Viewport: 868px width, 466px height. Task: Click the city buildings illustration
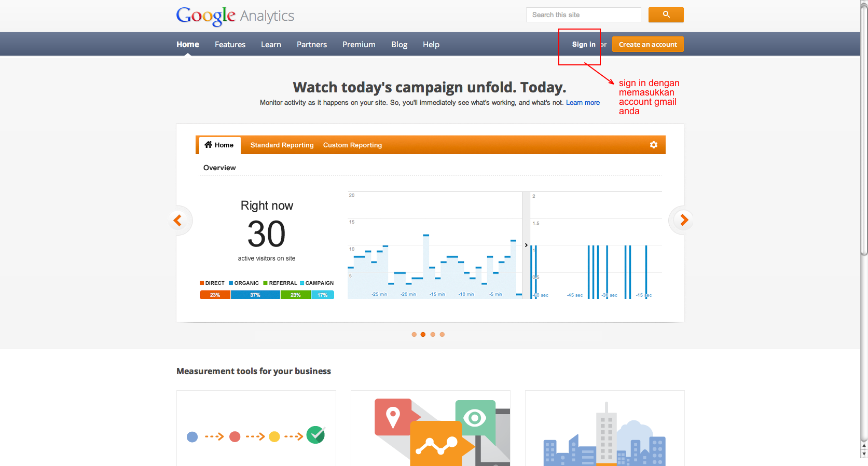click(604, 435)
